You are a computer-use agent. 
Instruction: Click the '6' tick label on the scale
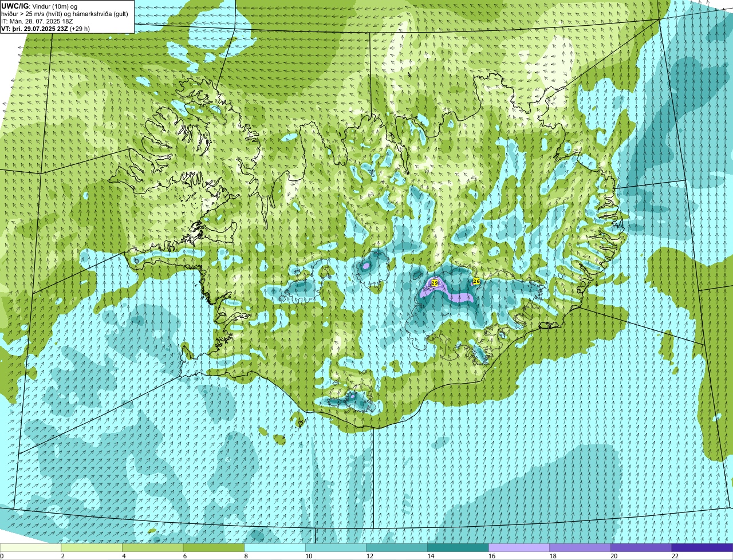185,556
